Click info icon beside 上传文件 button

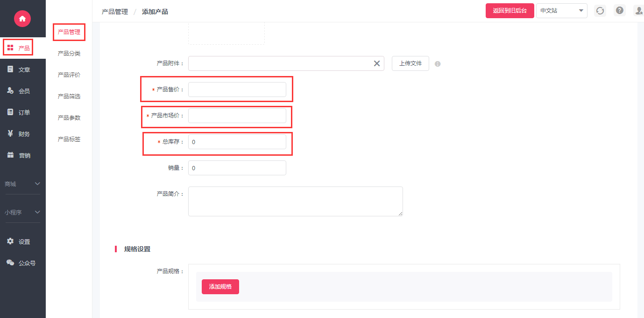coord(438,64)
